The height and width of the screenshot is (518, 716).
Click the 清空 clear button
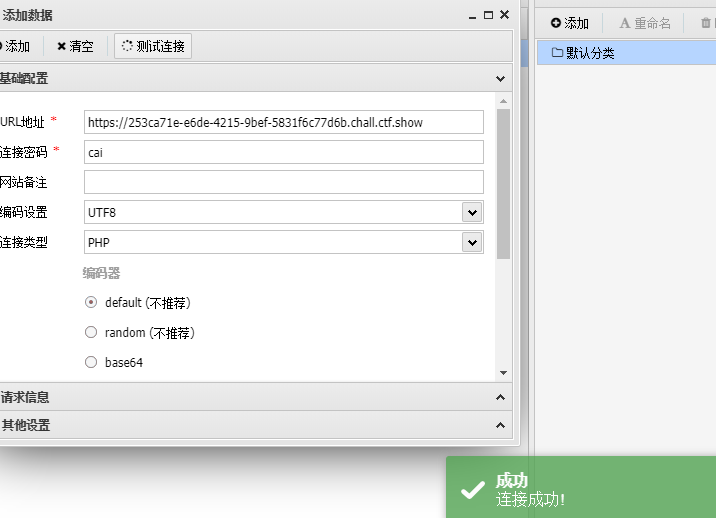tap(75, 46)
